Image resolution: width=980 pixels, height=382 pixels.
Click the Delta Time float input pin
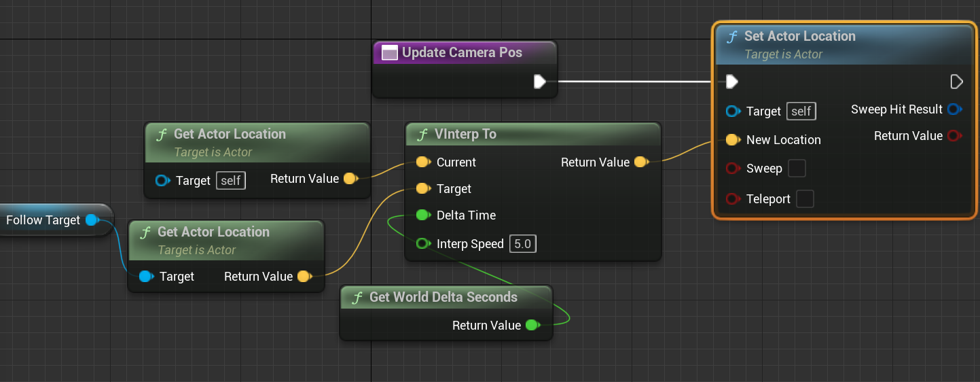coord(422,215)
